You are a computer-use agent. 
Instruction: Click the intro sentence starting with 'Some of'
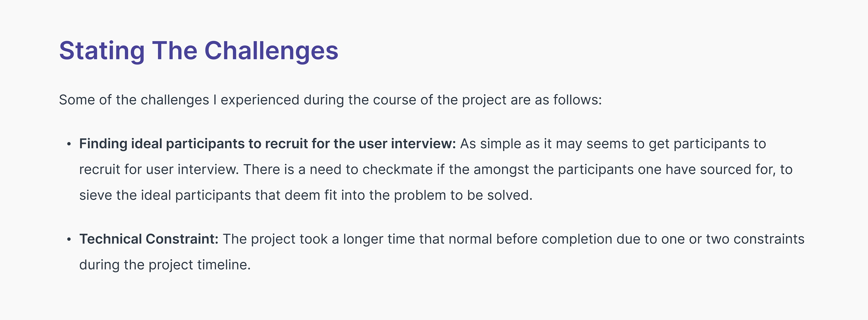pyautogui.click(x=330, y=100)
